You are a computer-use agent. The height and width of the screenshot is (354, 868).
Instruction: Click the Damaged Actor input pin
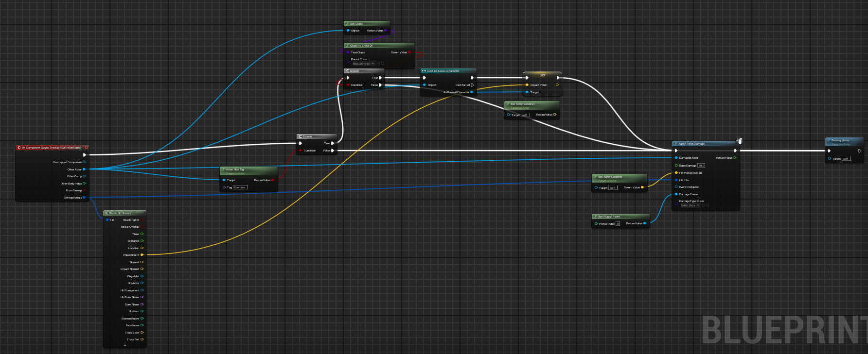click(676, 158)
